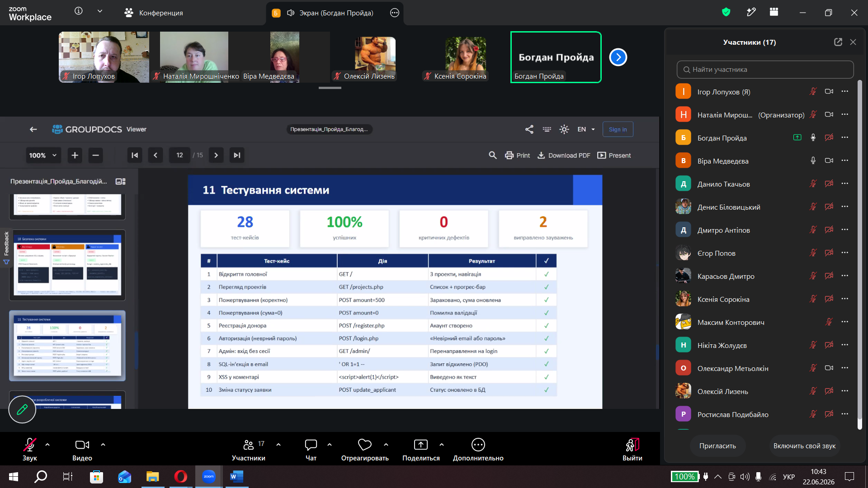Click Download PDF
868x488 pixels.
coord(564,155)
